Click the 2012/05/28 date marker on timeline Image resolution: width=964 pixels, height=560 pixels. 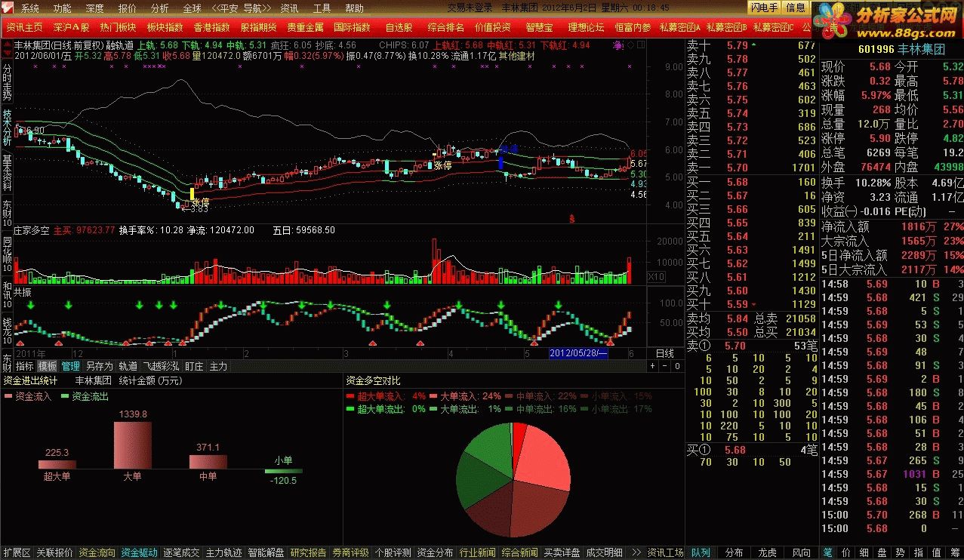click(578, 353)
